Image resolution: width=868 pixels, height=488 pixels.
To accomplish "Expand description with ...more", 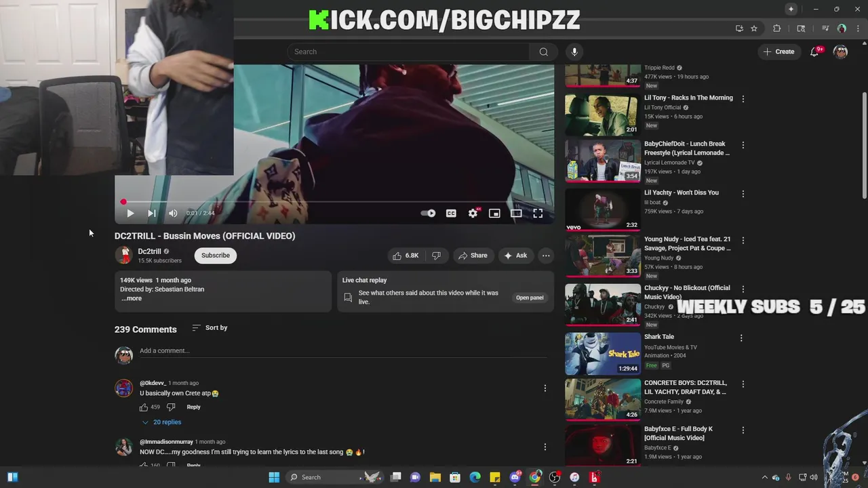I will tap(132, 298).
